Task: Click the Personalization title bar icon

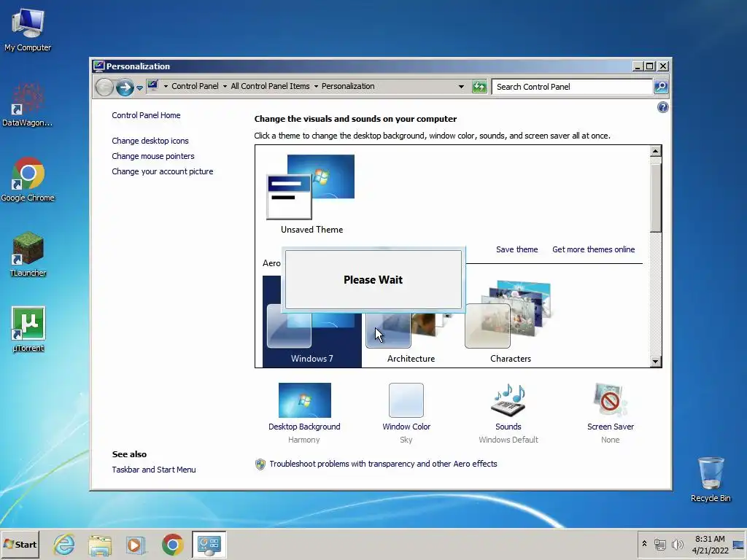Action: (98, 66)
